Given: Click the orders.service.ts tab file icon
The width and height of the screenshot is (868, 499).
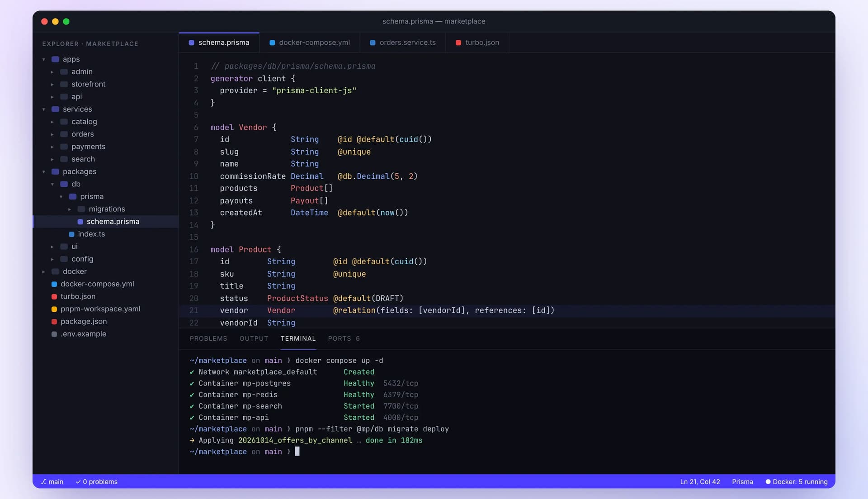Looking at the screenshot, I should pyautogui.click(x=373, y=43).
